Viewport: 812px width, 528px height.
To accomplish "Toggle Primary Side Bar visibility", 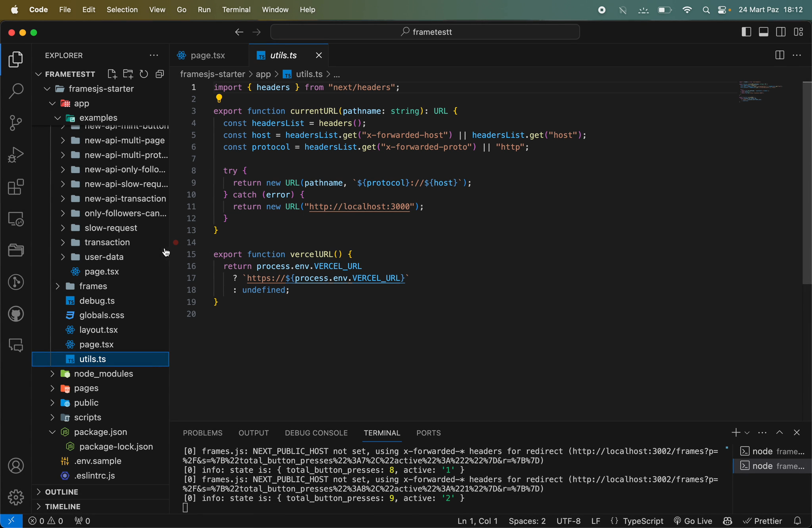I will [x=746, y=32].
